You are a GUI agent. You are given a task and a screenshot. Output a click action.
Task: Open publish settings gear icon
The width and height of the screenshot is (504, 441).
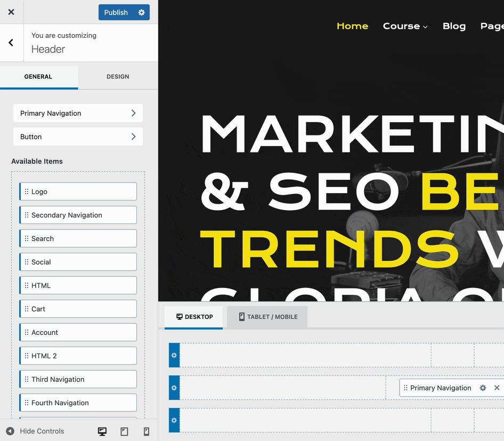[141, 12]
